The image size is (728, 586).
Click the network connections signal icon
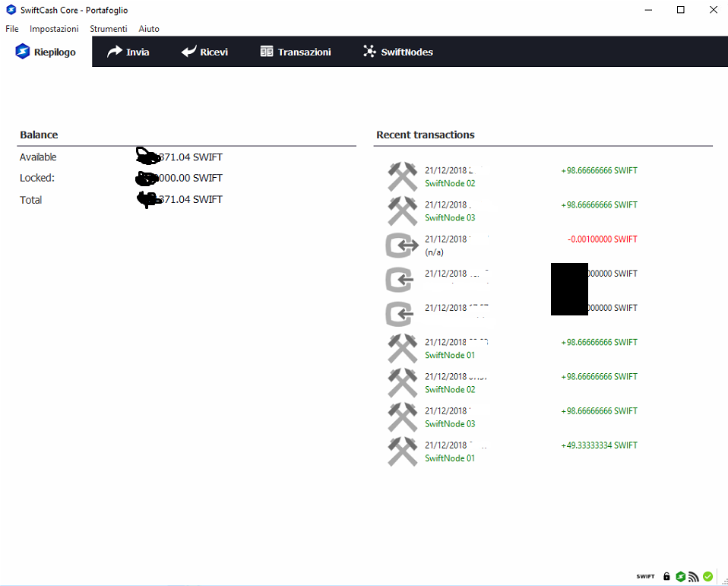coord(694,577)
